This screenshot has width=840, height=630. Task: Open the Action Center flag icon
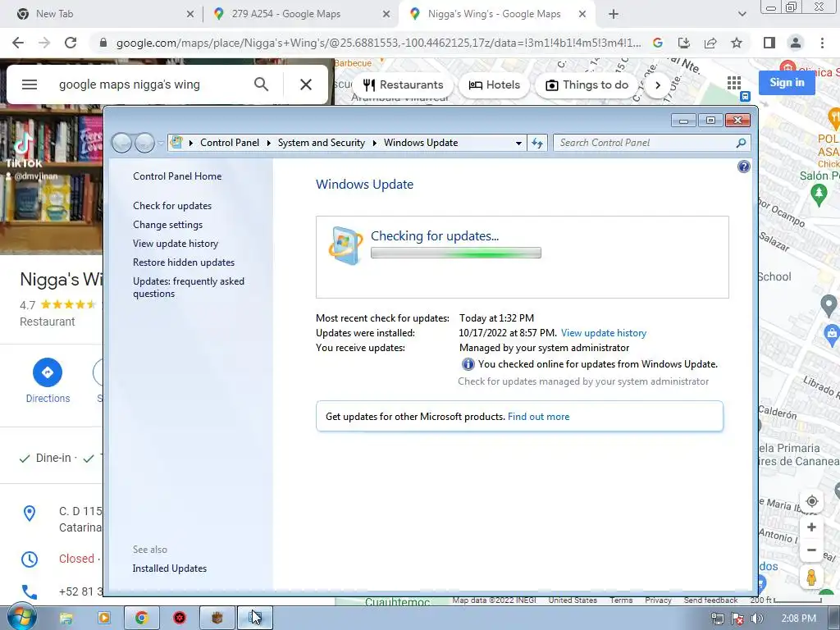pyautogui.click(x=737, y=619)
